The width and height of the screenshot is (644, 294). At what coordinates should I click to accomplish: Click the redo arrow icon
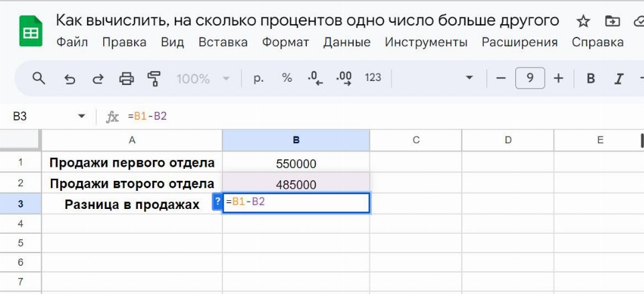pos(98,78)
